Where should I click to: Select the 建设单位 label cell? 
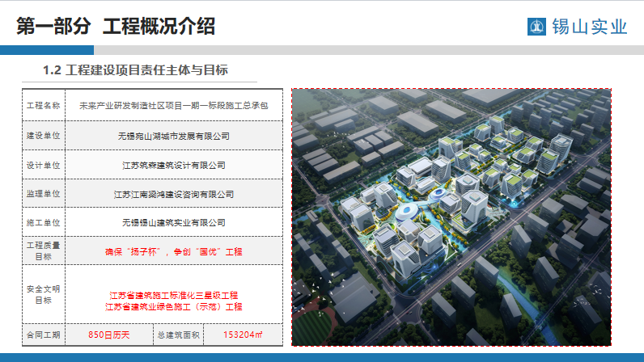[44, 135]
